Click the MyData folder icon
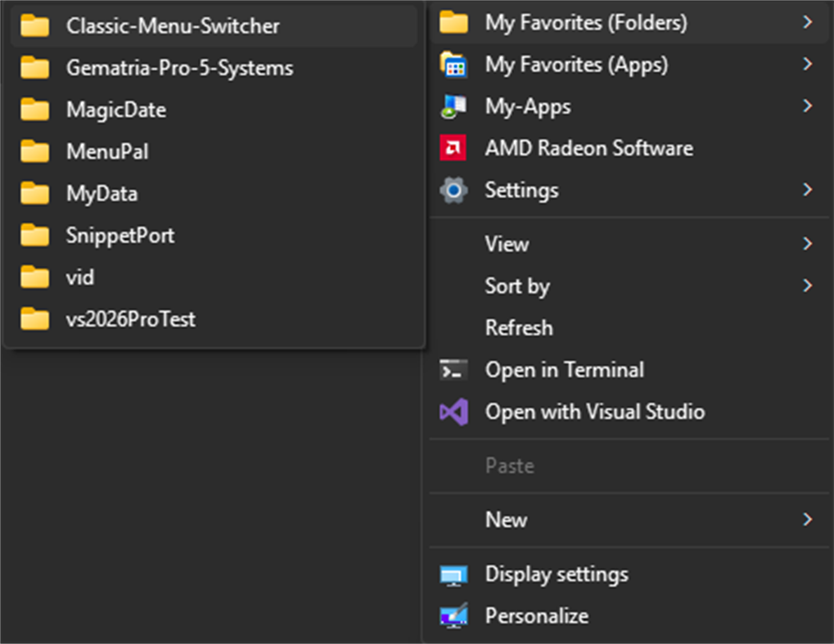Screen dimensions: 834x644 (34, 194)
